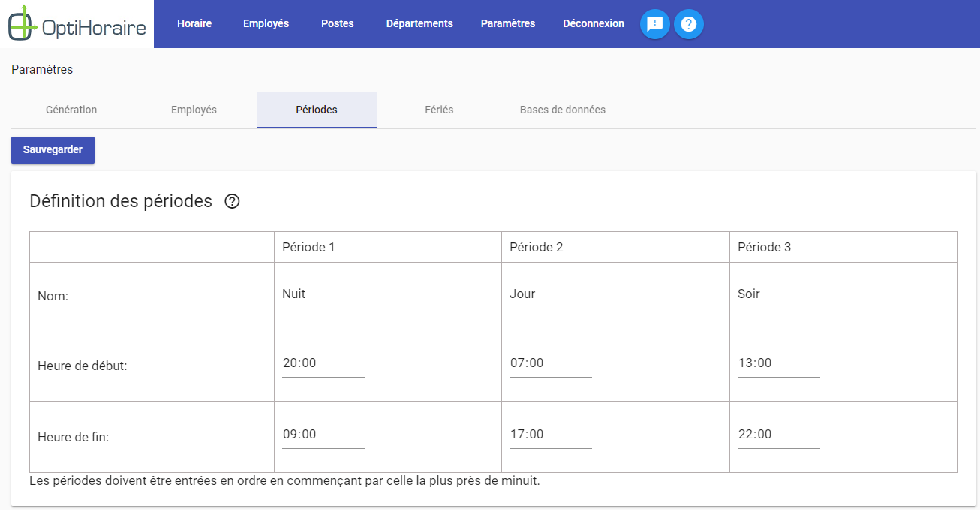980x512 pixels.
Task: Edit start time 13:00 for Période 3
Action: [779, 363]
